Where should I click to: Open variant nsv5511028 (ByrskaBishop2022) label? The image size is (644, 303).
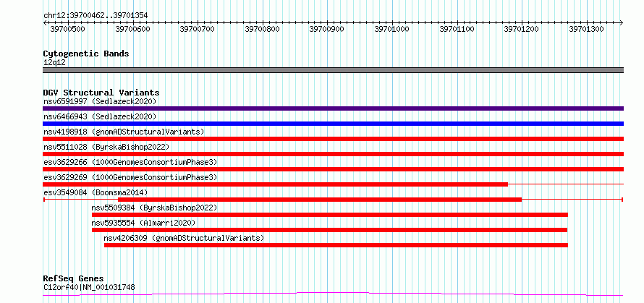click(106, 147)
